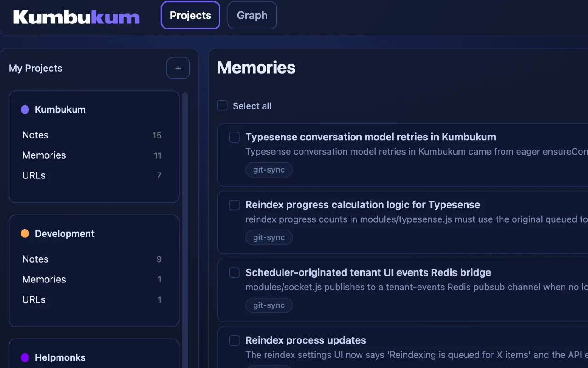Screen dimensions: 588x368
Task: Click the git-sync tag on the Scheduler memory
Action: (269, 305)
